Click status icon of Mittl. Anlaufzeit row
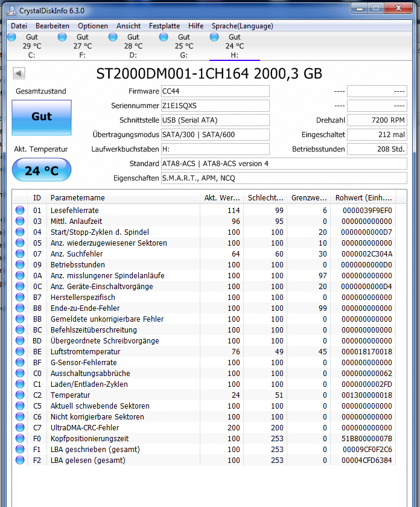This screenshot has width=420, height=507. coord(20,221)
